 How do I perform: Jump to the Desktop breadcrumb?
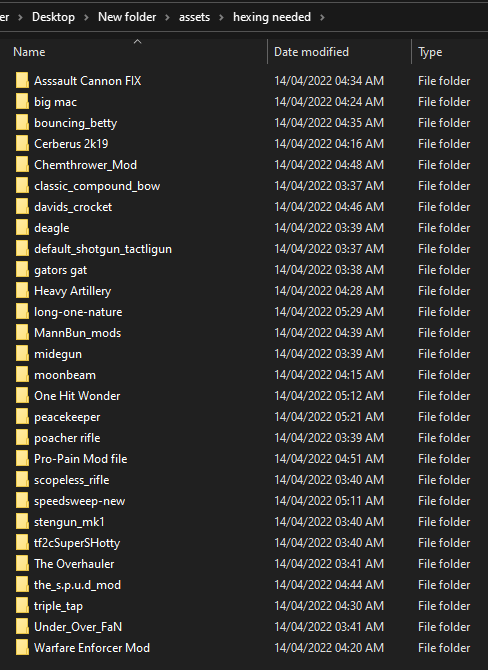(x=53, y=17)
